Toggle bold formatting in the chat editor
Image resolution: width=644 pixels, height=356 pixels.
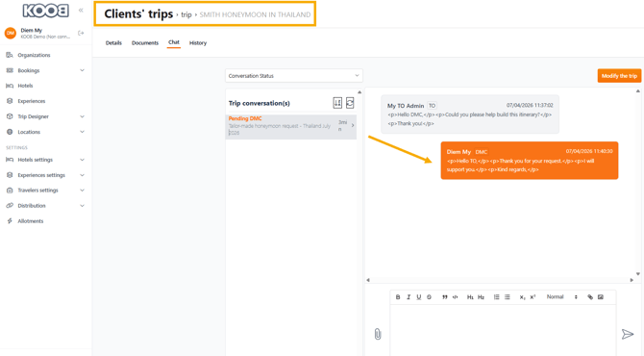398,296
